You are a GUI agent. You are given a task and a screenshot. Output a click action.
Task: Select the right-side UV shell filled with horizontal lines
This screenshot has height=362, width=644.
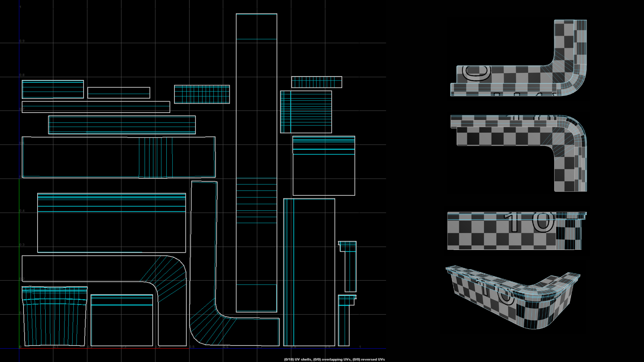[306, 112]
